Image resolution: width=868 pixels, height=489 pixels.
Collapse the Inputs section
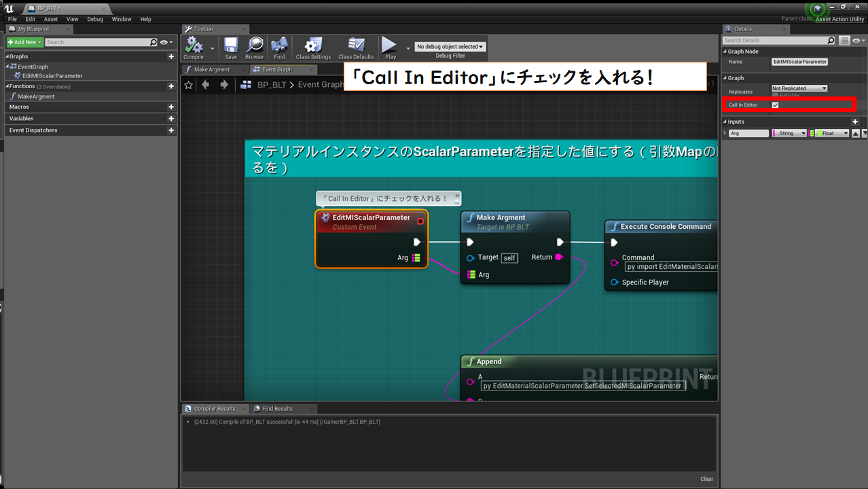pyautogui.click(x=725, y=122)
